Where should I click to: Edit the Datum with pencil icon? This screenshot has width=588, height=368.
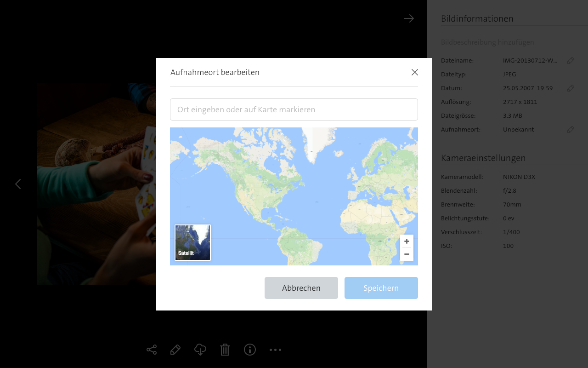571,88
